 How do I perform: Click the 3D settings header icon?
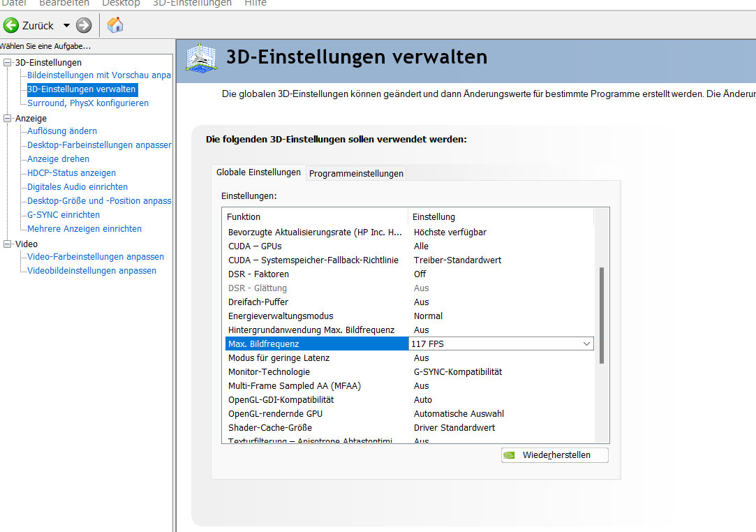click(x=201, y=58)
